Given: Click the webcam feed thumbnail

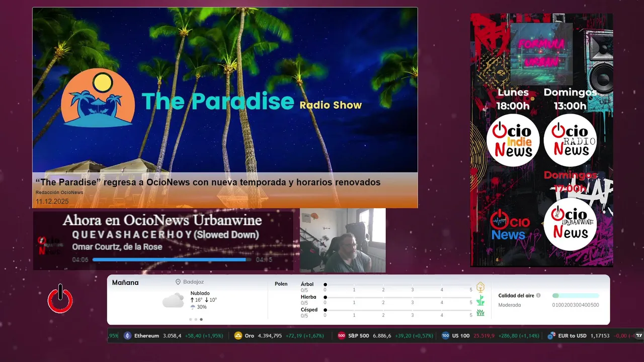Looking at the screenshot, I should [x=343, y=240].
